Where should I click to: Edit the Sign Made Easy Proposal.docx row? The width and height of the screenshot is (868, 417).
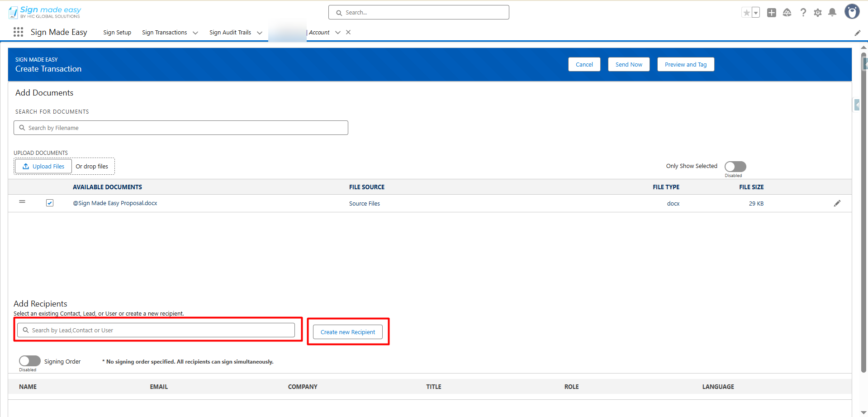tap(837, 203)
